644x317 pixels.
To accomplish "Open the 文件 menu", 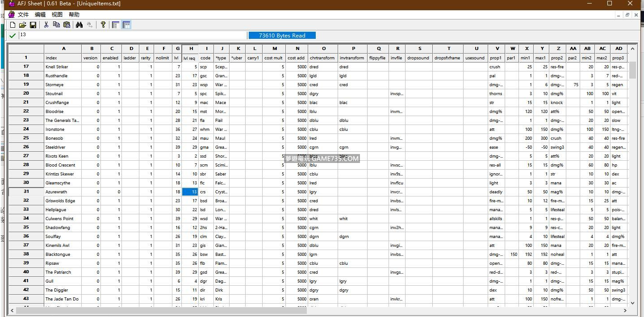I will tap(23, 15).
